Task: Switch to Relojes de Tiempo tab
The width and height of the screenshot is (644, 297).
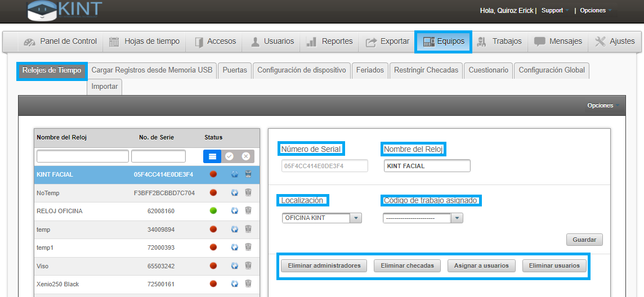Action: [52, 70]
